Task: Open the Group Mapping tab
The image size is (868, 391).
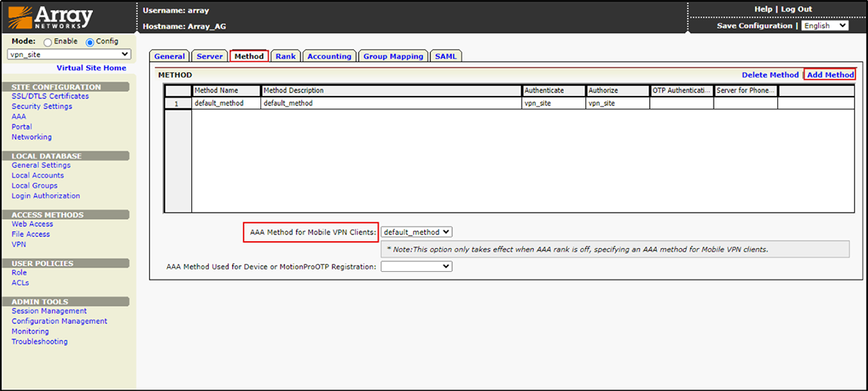Action: pyautogui.click(x=393, y=56)
